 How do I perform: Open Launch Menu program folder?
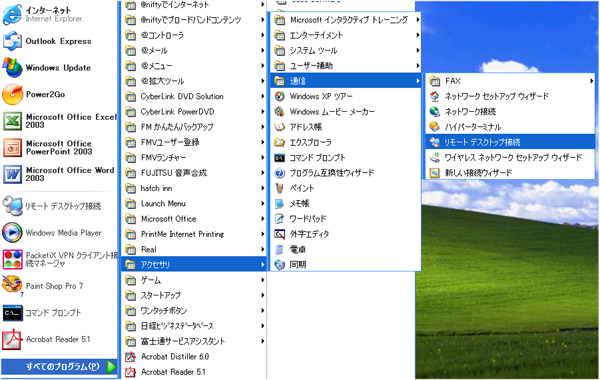coord(194,203)
